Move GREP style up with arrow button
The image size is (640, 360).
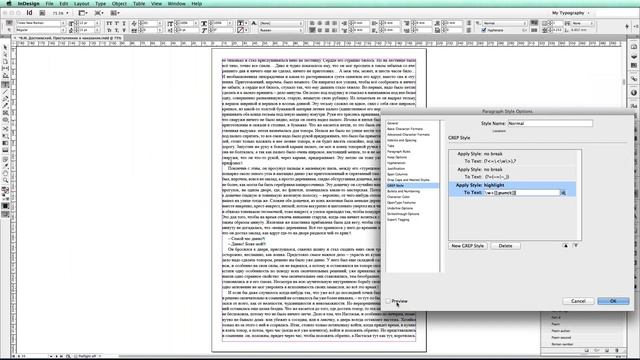tap(565, 246)
